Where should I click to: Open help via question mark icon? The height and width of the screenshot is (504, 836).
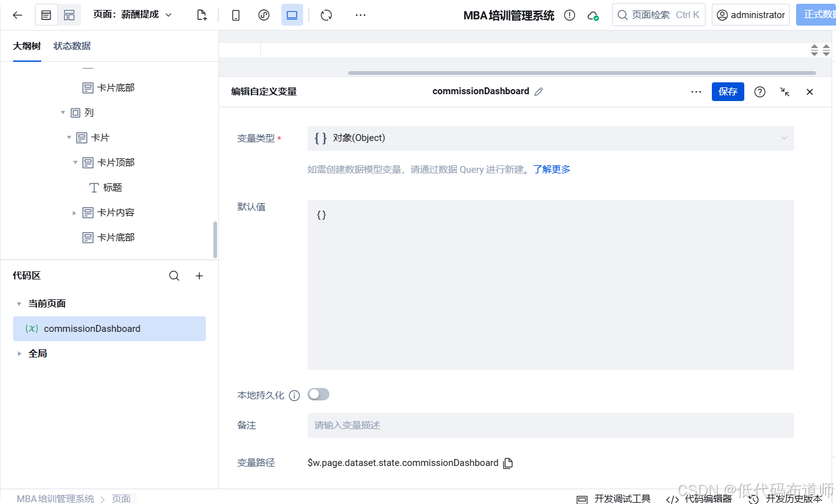pos(760,92)
